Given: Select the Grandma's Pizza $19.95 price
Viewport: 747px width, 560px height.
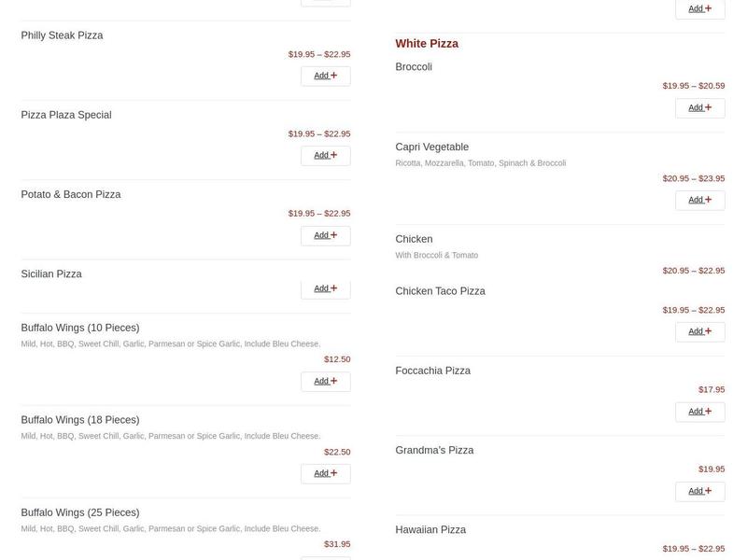Looking at the screenshot, I should 712,468.
